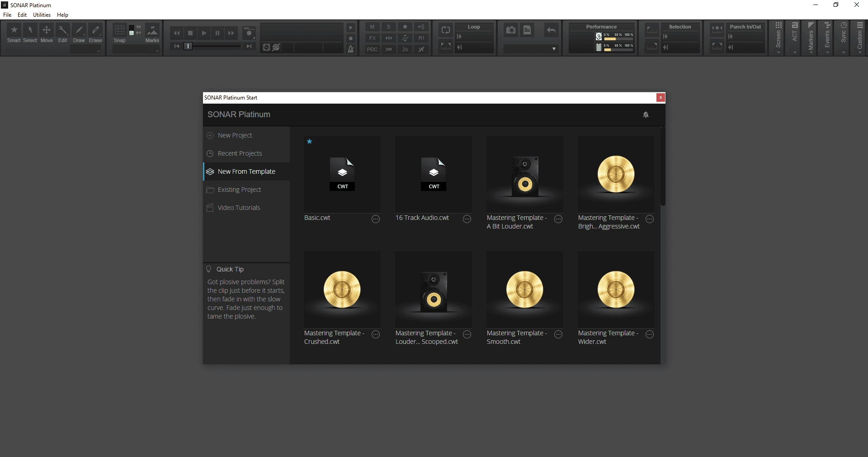
Task: Open options for 16 Track Audio.cwt
Action: pyautogui.click(x=467, y=219)
